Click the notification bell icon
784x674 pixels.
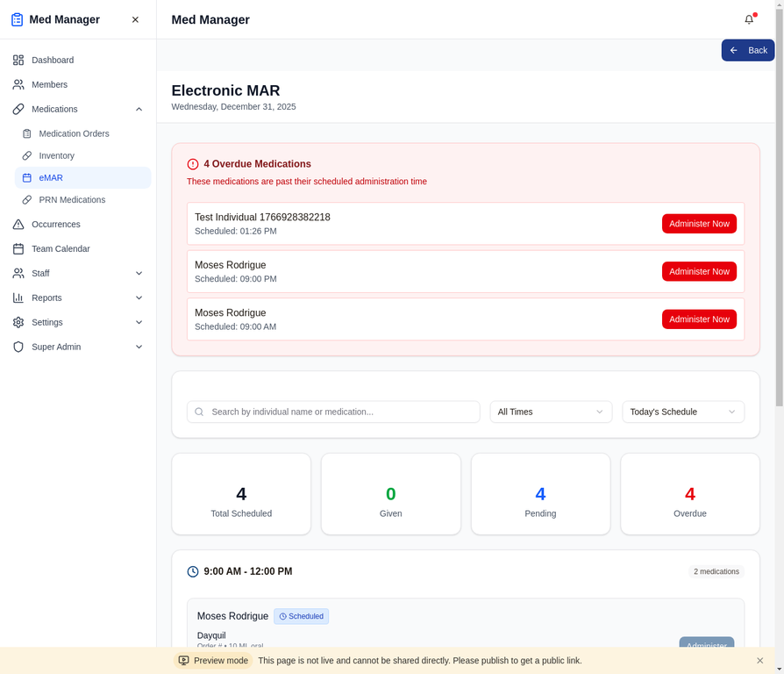coord(749,19)
